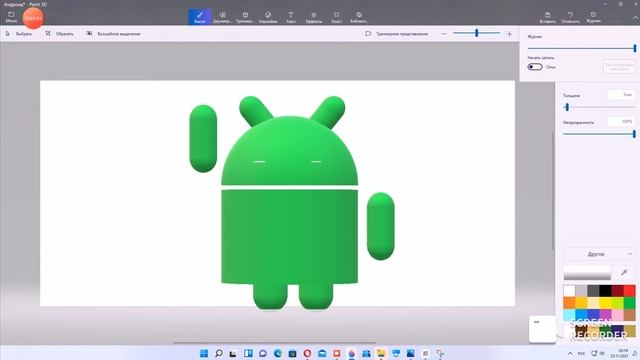The width and height of the screenshot is (640, 360).
Task: Open the 3D Library (Библиотека)
Action: pyautogui.click(x=359, y=17)
